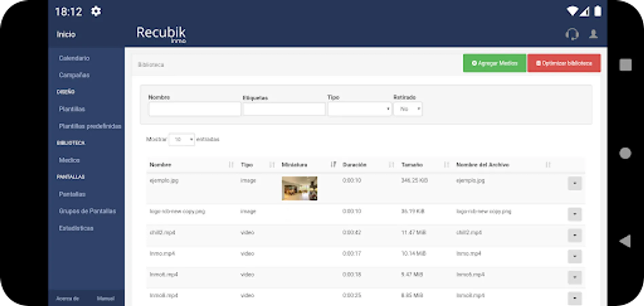Open the user profile icon in the header
This screenshot has height=306, width=644.
coord(593,34)
